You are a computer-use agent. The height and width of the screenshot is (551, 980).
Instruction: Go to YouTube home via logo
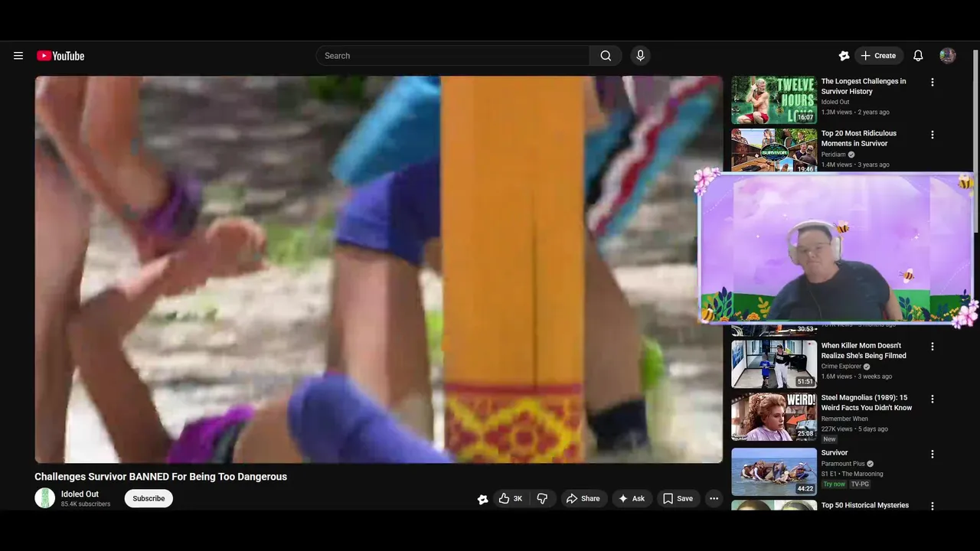click(60, 56)
